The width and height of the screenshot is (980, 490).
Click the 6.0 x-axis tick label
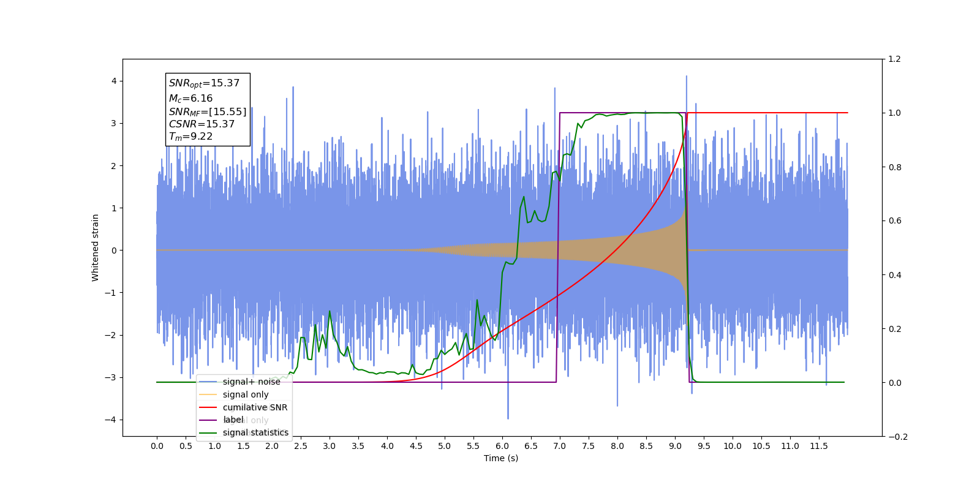pos(502,446)
